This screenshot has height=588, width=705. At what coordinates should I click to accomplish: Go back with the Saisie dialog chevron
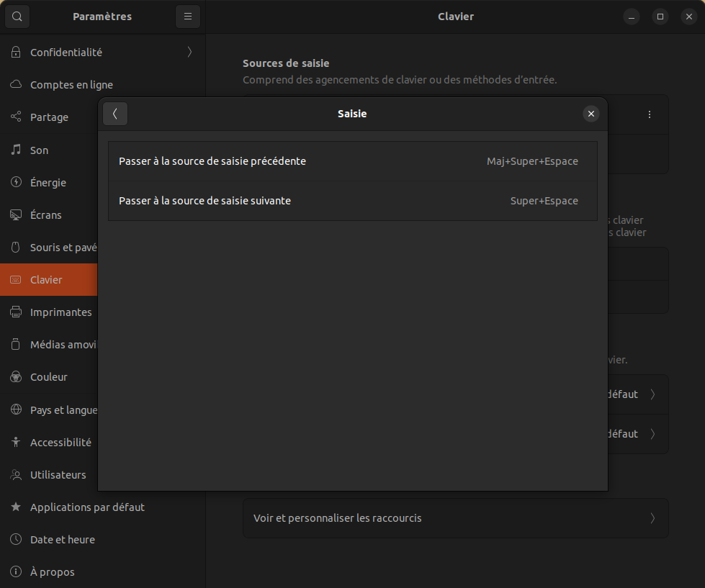click(x=115, y=114)
